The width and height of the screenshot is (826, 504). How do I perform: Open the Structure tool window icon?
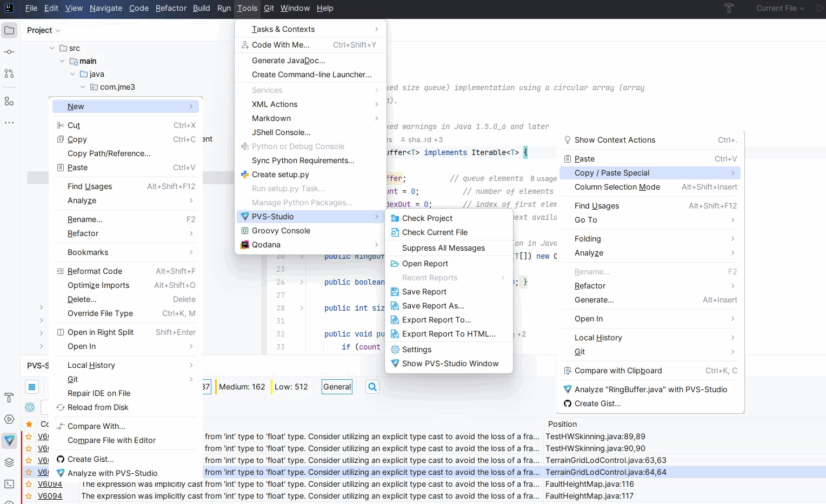click(9, 101)
